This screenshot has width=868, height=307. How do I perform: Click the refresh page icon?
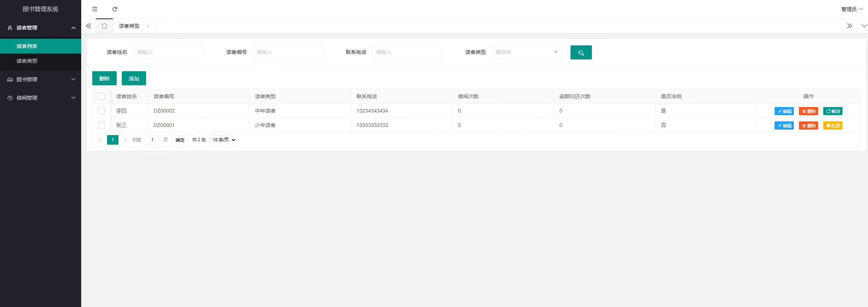tap(115, 9)
